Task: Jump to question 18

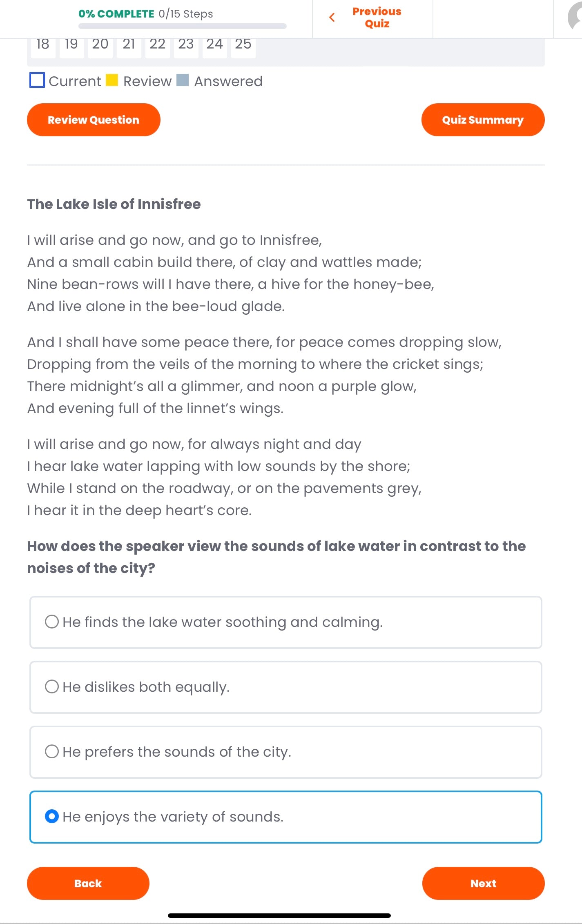Action: [x=43, y=45]
